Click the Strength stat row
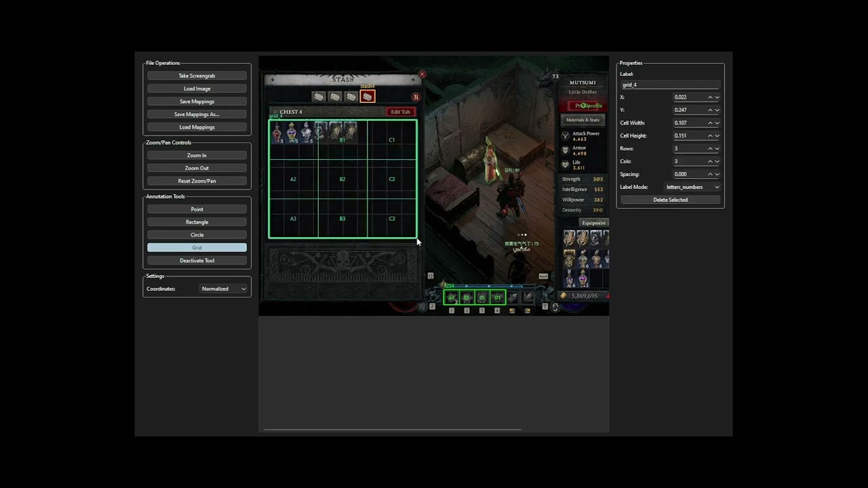Viewport: 868px width, 488px height. (583, 179)
